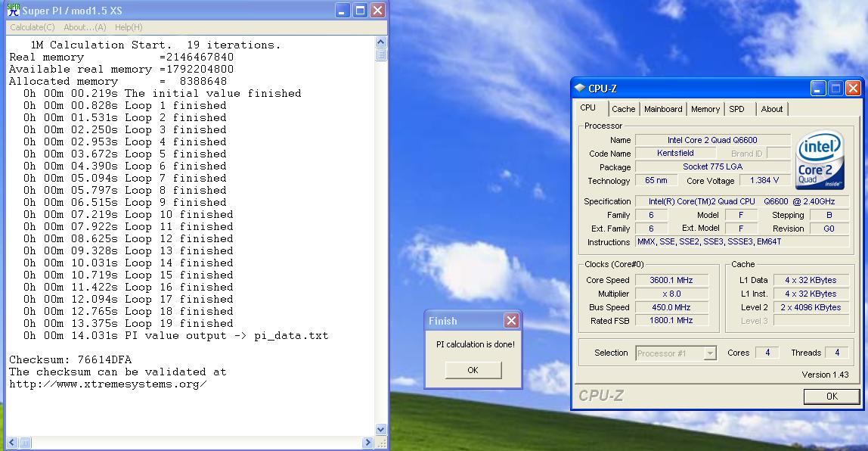Click OK in the Finish dialog
The width and height of the screenshot is (868, 451).
click(473, 369)
